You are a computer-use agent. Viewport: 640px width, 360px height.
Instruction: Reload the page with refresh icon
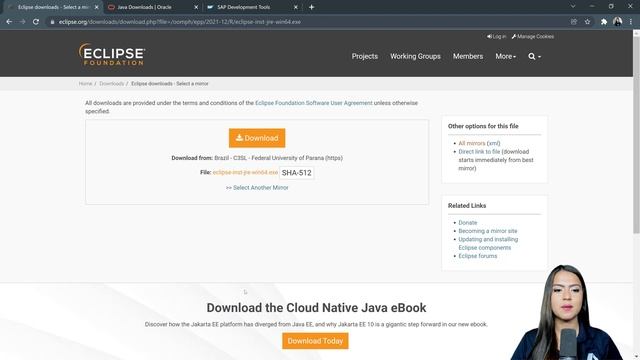click(36, 22)
